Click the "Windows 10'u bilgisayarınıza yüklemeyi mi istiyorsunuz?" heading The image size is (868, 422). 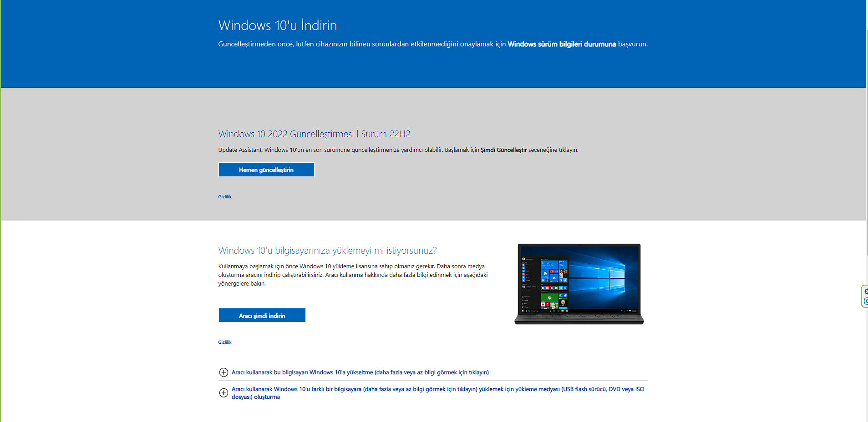327,251
